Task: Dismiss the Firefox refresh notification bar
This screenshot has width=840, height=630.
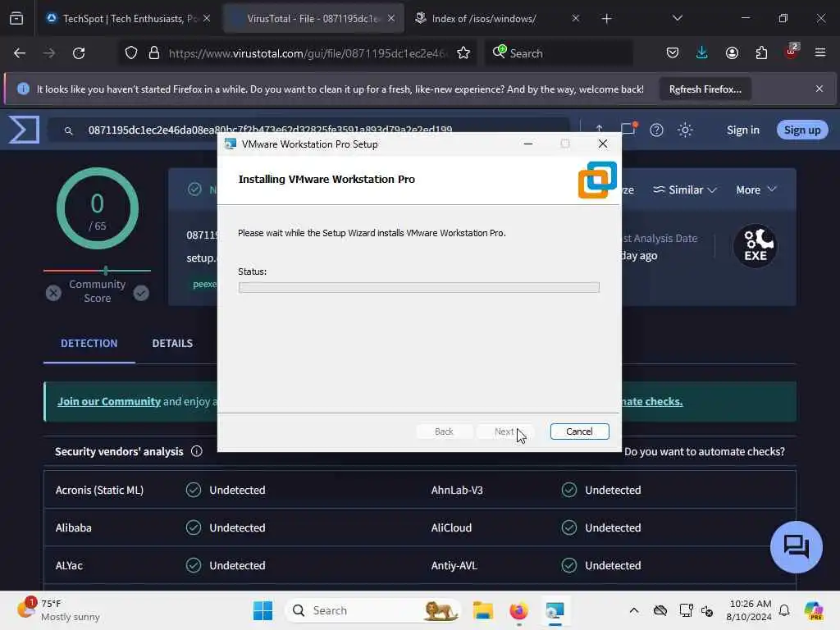Action: tap(819, 89)
